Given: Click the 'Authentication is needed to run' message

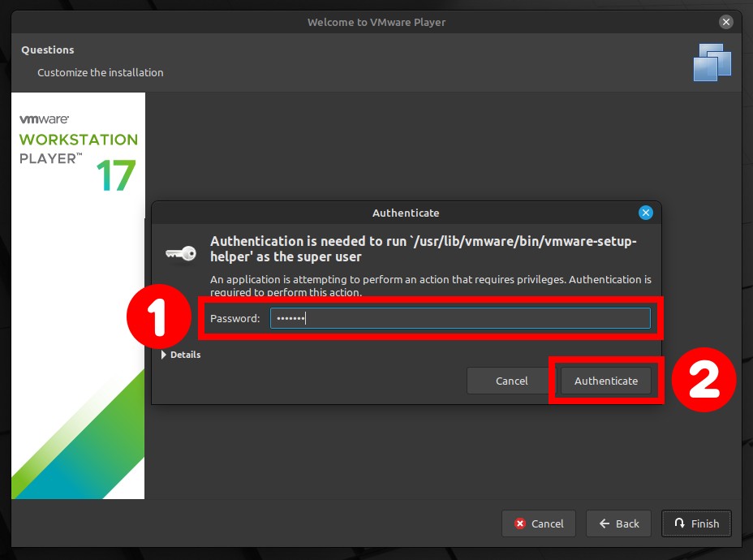Looking at the screenshot, I should (423, 249).
